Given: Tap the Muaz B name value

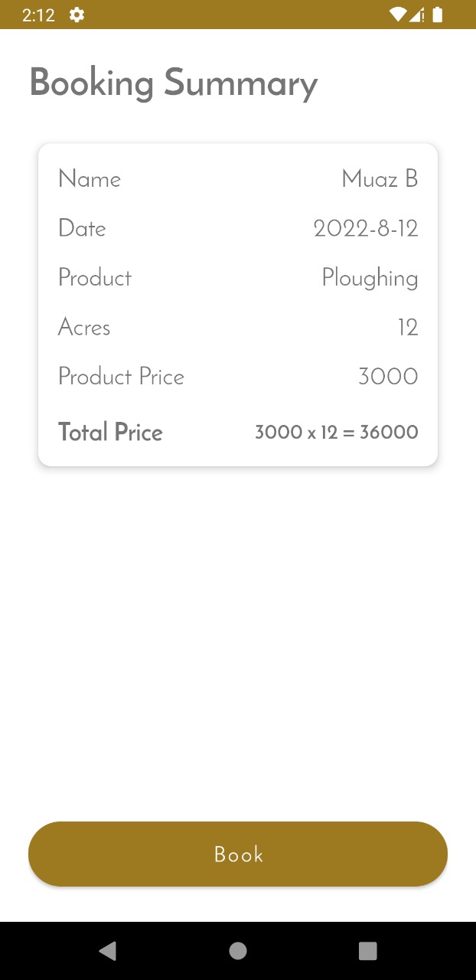Looking at the screenshot, I should (380, 179).
